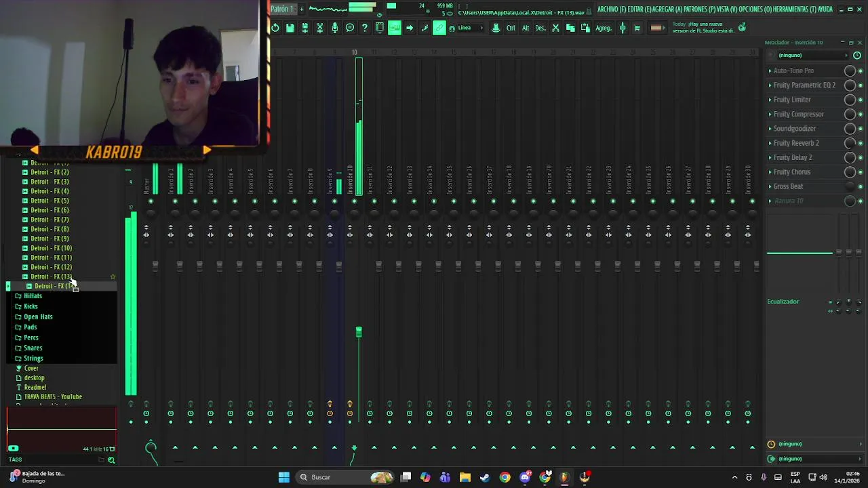Click the right arrow toolbar icon

[x=410, y=28]
